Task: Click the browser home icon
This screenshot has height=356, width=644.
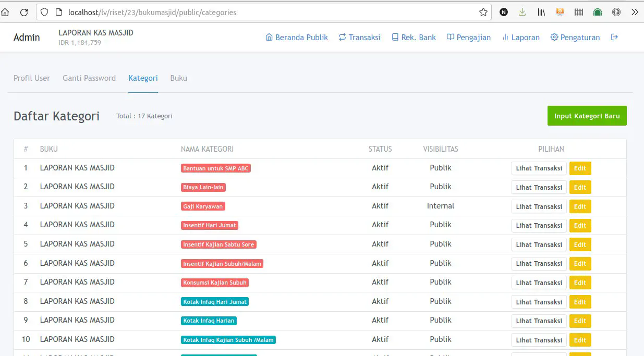Action: point(6,12)
